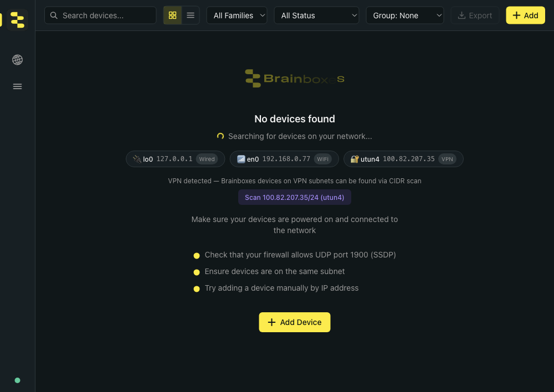Open the globe network icon in sidebar
The height and width of the screenshot is (392, 554).
tap(17, 60)
